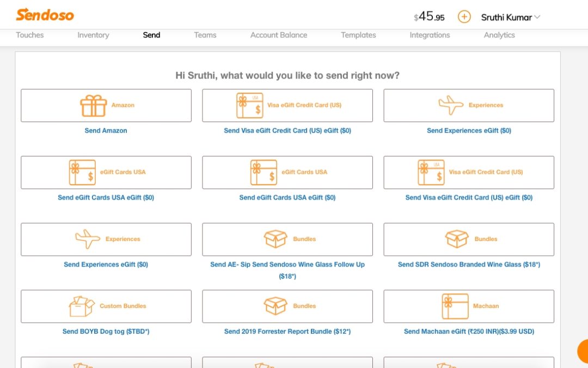Open Send BOYB Dog tog ($TBD*) link

tap(106, 331)
